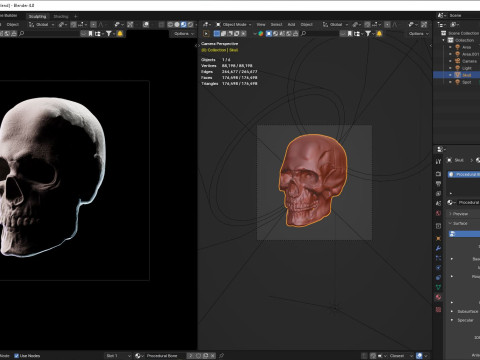The height and width of the screenshot is (360, 480).
Task: Click the bookmark icon in the Camera Perspective viewport header
Action: click(x=350, y=33)
